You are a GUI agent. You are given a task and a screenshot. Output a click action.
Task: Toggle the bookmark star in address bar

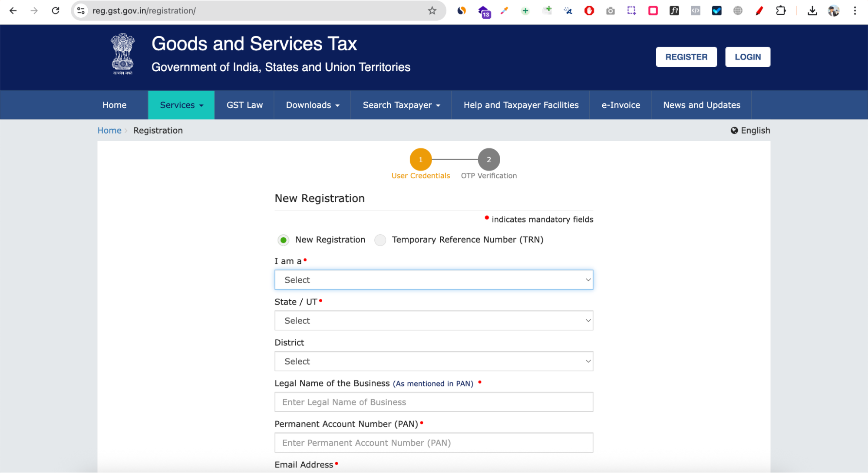432,10
